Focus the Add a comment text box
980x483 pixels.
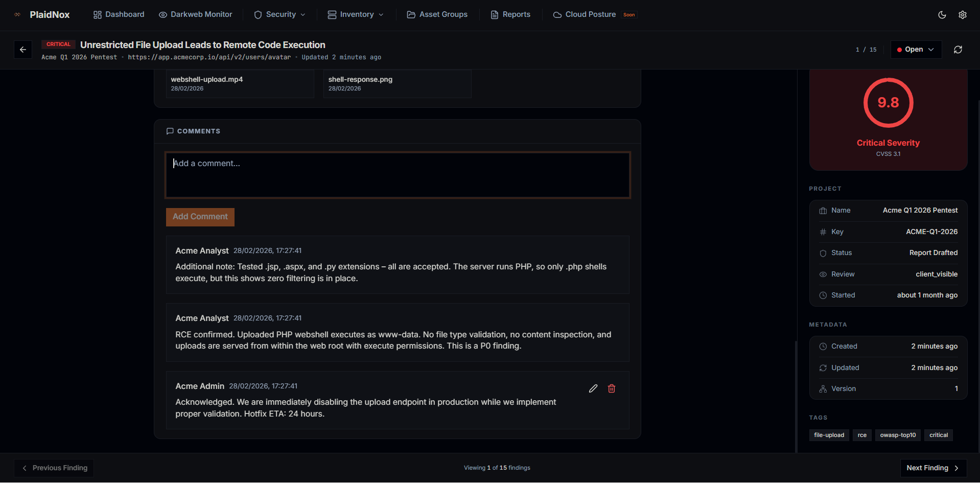click(x=397, y=175)
